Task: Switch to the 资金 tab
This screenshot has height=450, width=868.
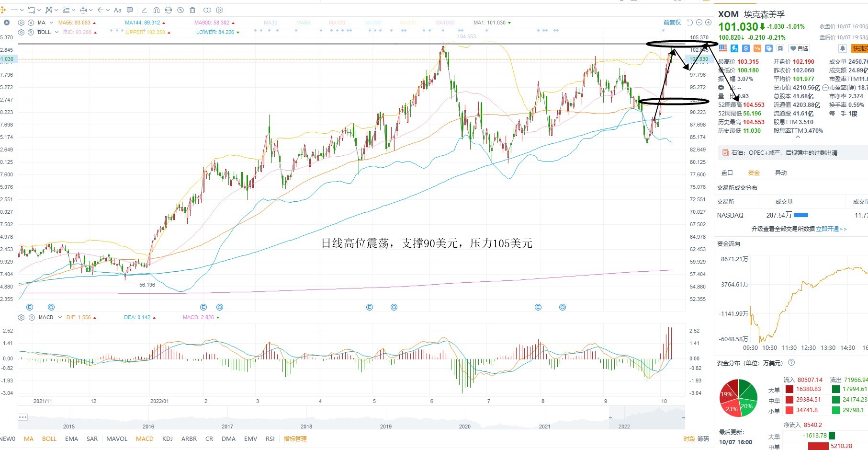Action: [754, 173]
